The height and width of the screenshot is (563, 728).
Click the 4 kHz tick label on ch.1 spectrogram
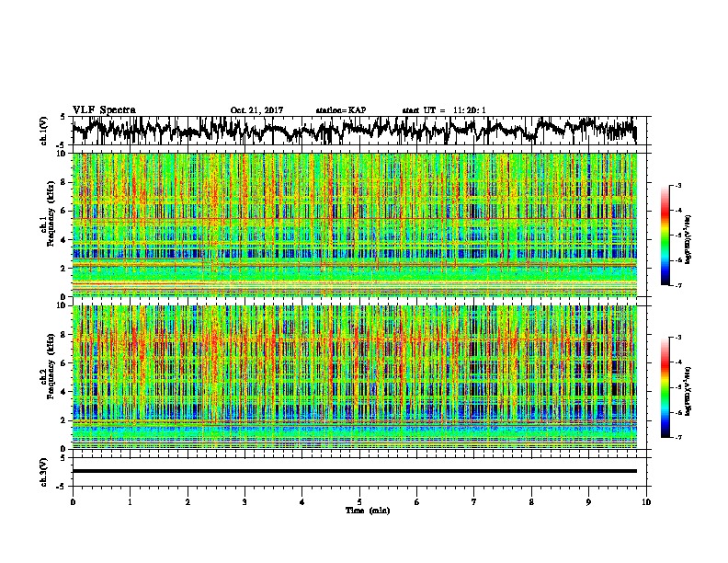pos(65,240)
